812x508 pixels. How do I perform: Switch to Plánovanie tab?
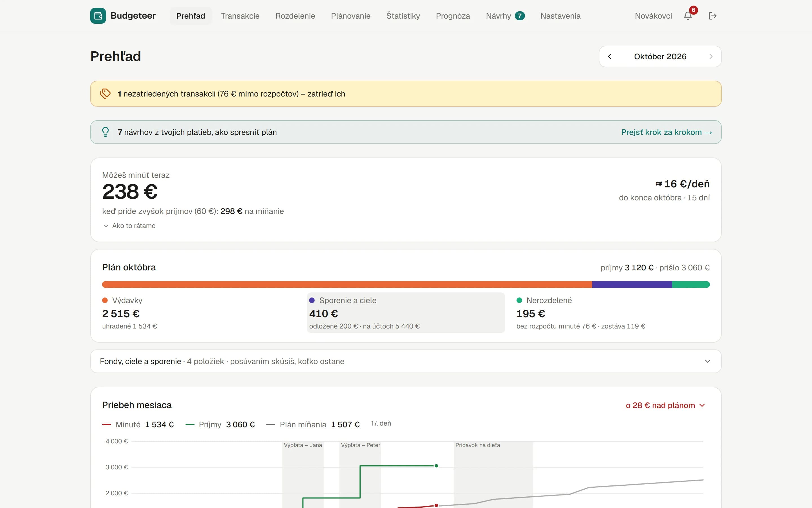tap(351, 16)
